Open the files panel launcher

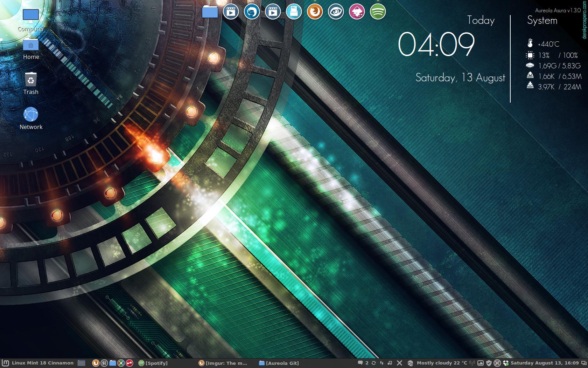pyautogui.click(x=112, y=363)
